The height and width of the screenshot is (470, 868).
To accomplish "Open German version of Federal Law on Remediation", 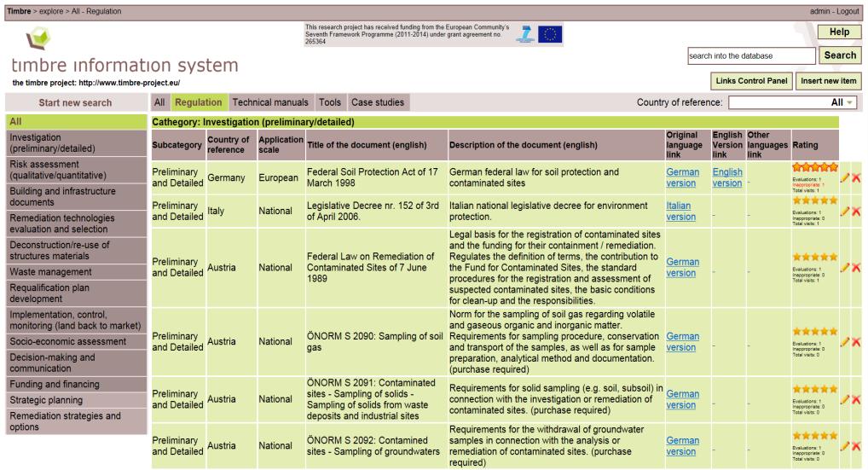I will click(x=683, y=267).
